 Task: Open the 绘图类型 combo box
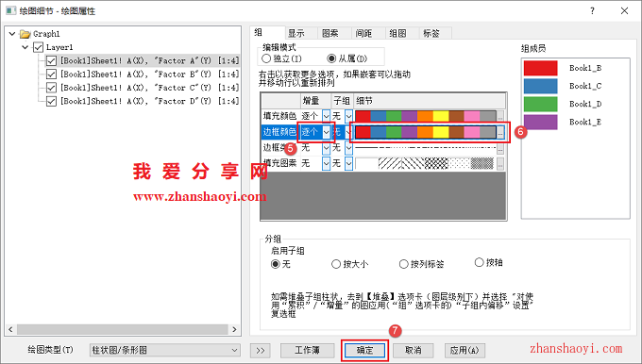point(164,350)
